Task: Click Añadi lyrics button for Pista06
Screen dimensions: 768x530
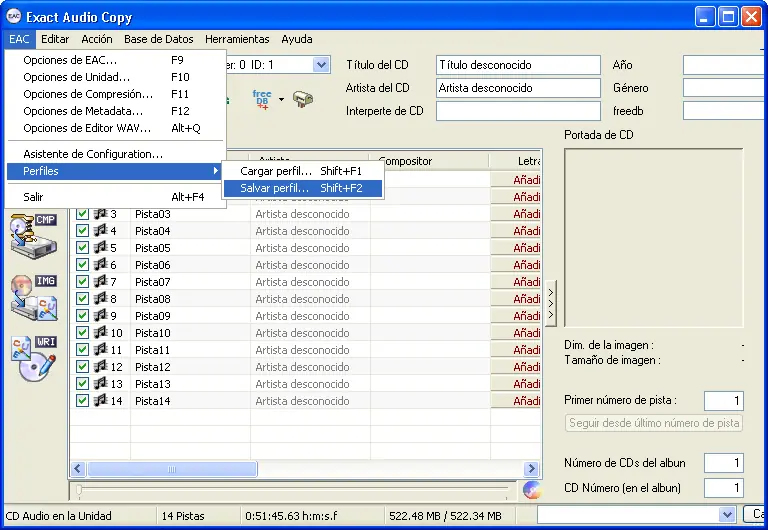Action: (x=516, y=265)
